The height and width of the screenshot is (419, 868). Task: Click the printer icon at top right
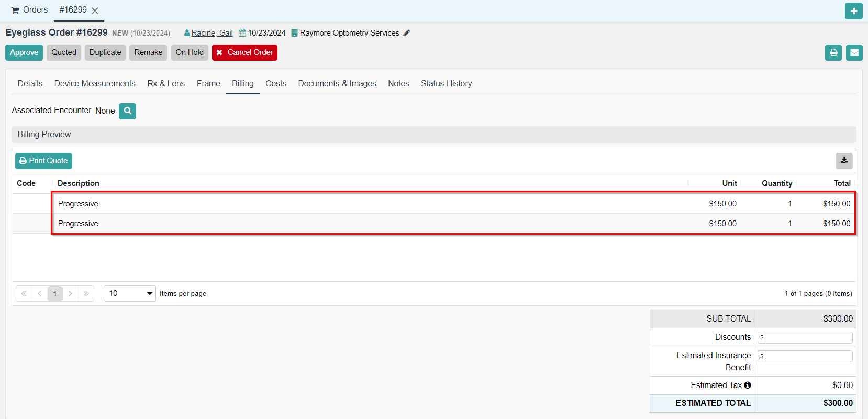pyautogui.click(x=833, y=52)
